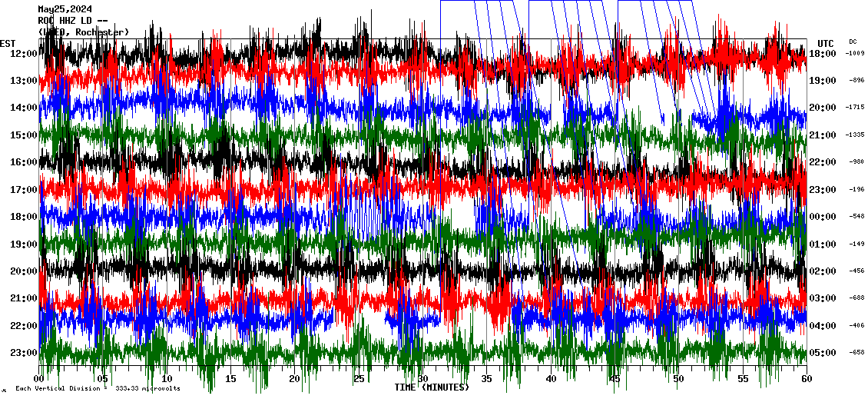Click the -658 DC offset value
Image resolution: width=868 pixels, height=399 pixels.
[856, 353]
